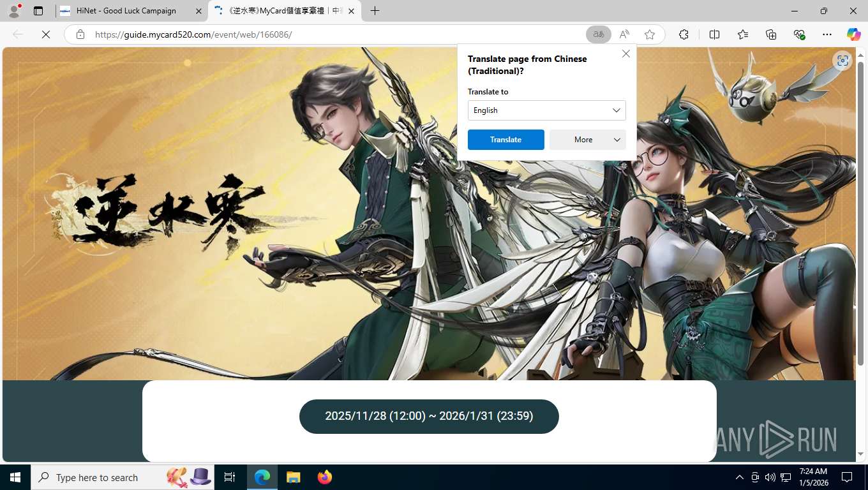Activate Read aloud icon
Viewport: 868px width, 490px height.
click(x=624, y=34)
